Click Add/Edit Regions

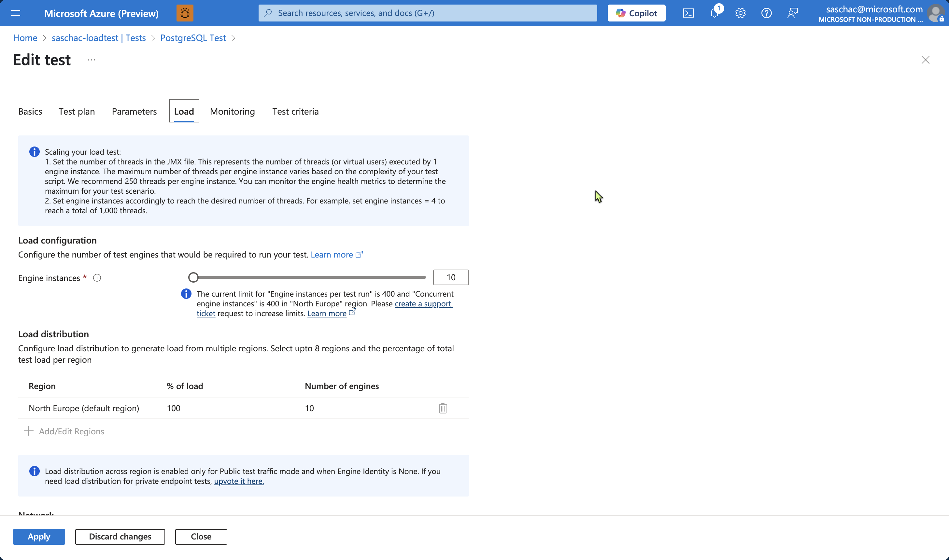click(x=64, y=431)
